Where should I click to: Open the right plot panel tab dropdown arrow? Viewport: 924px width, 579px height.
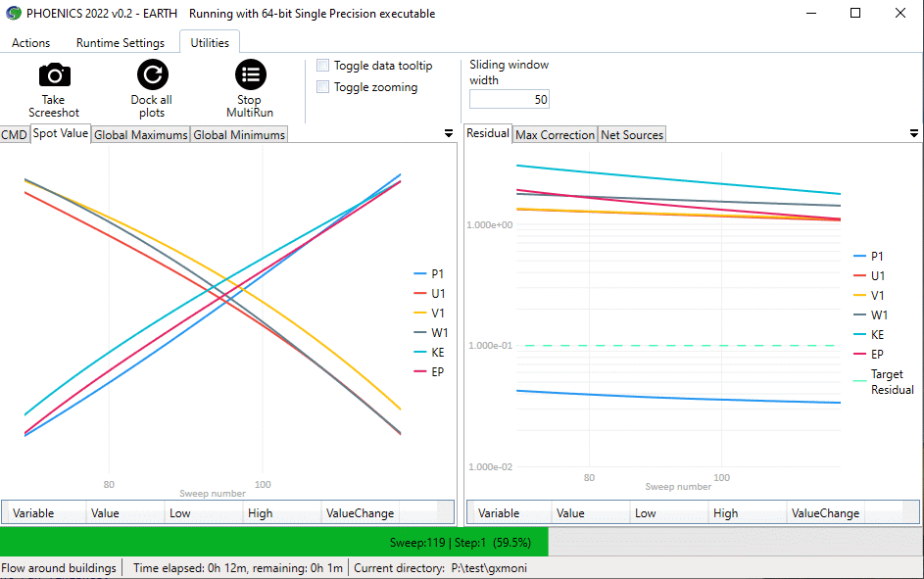tap(914, 133)
